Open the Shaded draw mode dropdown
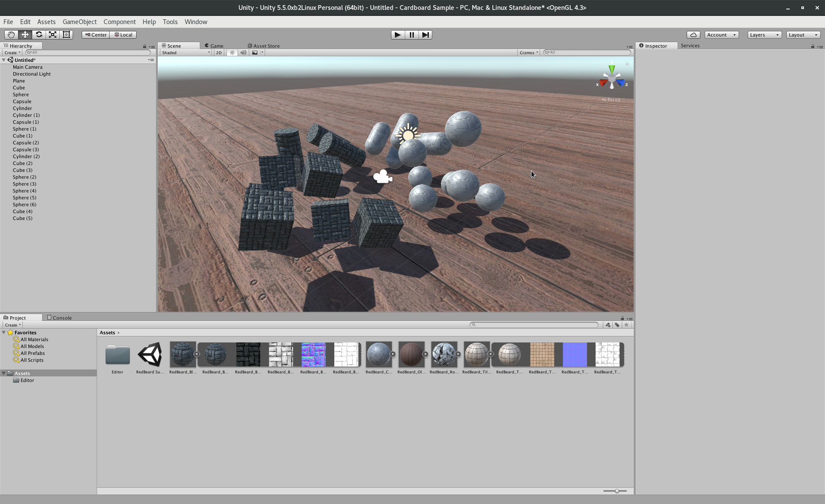 point(186,52)
